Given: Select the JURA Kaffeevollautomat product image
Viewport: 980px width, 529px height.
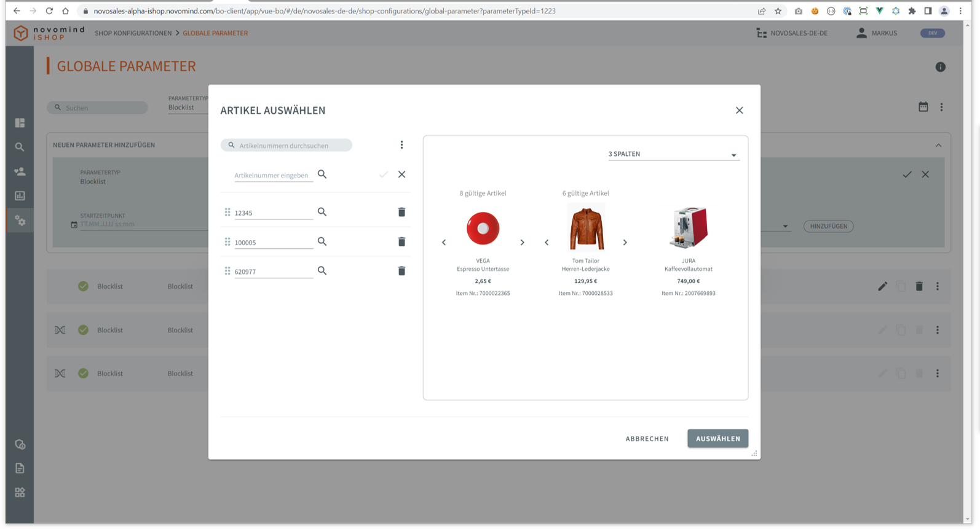Looking at the screenshot, I should click(x=689, y=227).
